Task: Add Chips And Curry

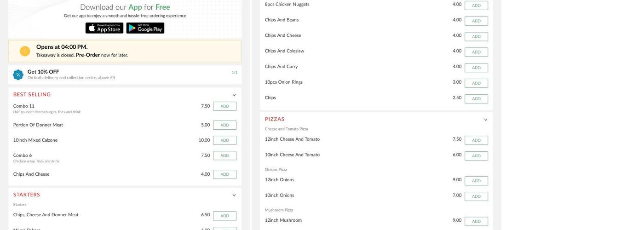Action: tap(476, 68)
